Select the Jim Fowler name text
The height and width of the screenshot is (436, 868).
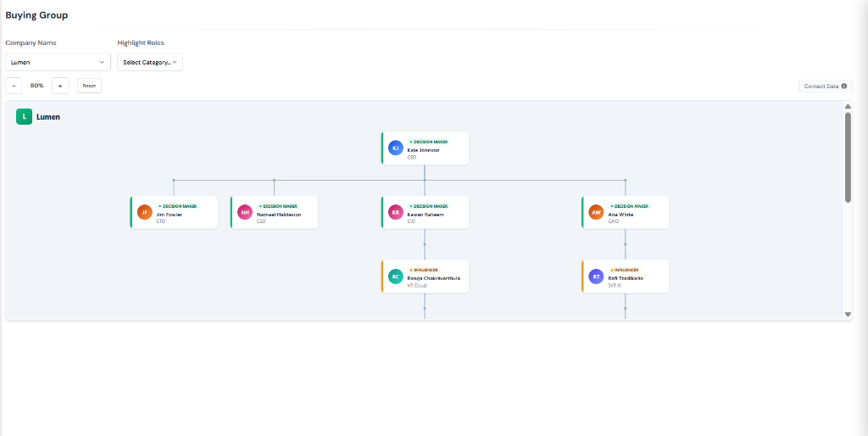tap(170, 215)
